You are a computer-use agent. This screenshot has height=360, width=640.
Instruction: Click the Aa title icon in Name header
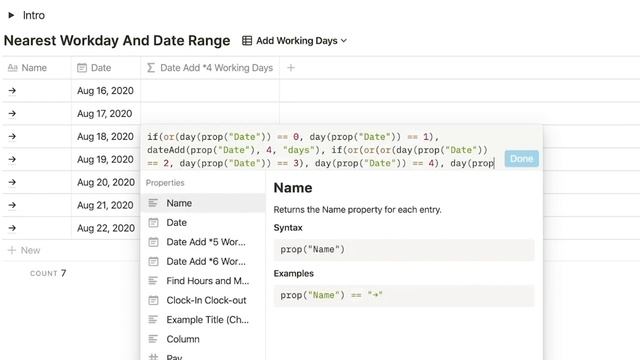pyautogui.click(x=13, y=68)
